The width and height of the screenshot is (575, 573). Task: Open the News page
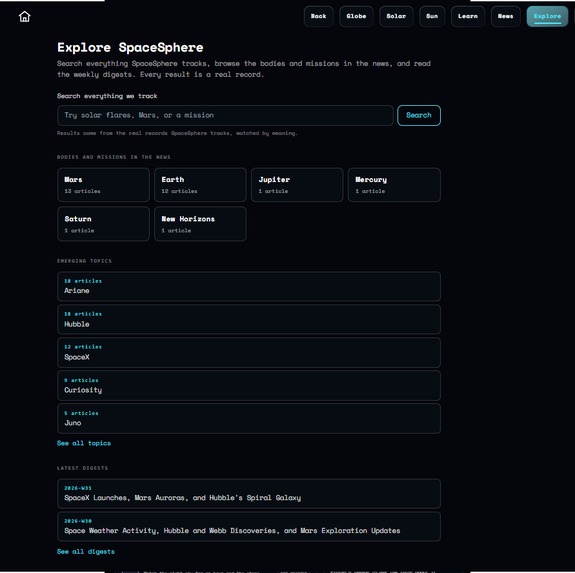coord(505,16)
